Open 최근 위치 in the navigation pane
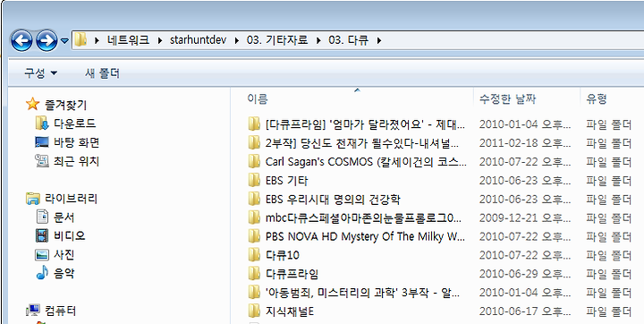Viewport: 644px width, 324px height. (x=76, y=162)
